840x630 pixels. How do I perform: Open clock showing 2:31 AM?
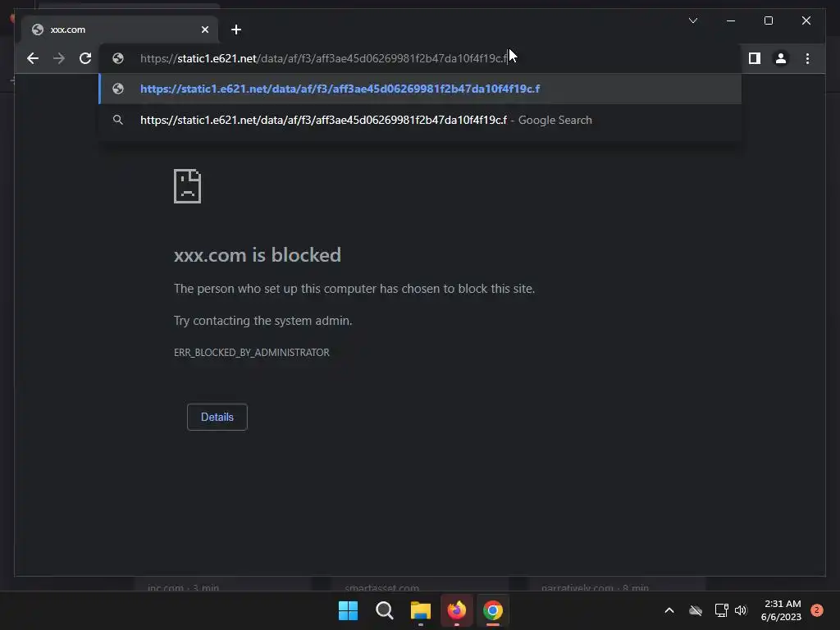pyautogui.click(x=781, y=610)
